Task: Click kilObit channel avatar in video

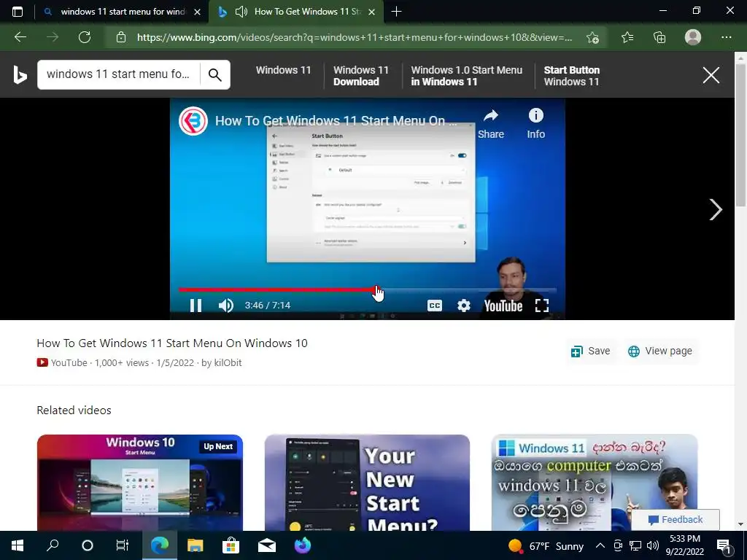Action: pyautogui.click(x=193, y=121)
